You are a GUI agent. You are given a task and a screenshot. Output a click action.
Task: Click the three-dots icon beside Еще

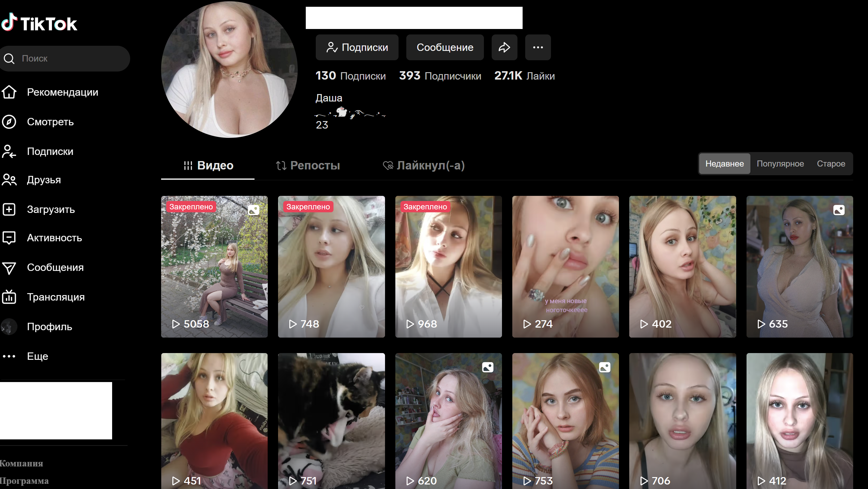[x=9, y=356]
